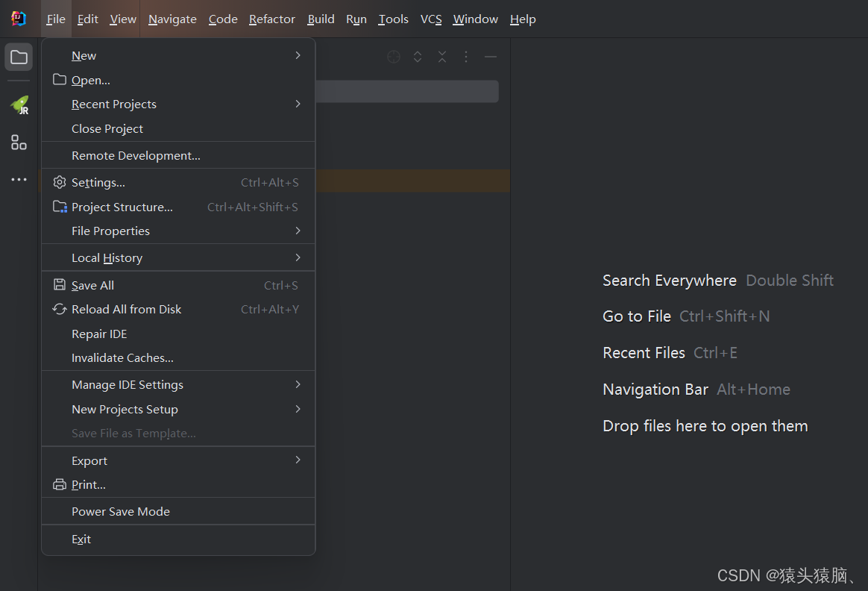Enable Power Save Mode

(x=120, y=511)
